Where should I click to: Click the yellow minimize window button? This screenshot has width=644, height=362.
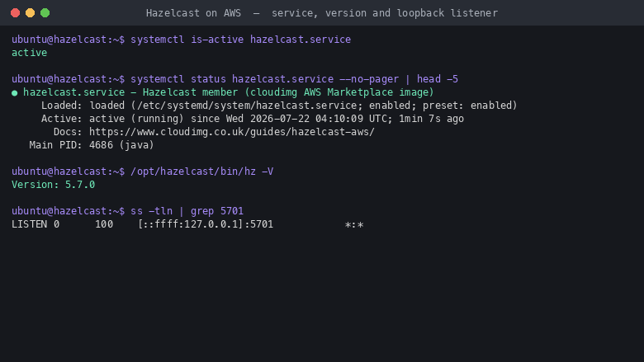pos(30,13)
